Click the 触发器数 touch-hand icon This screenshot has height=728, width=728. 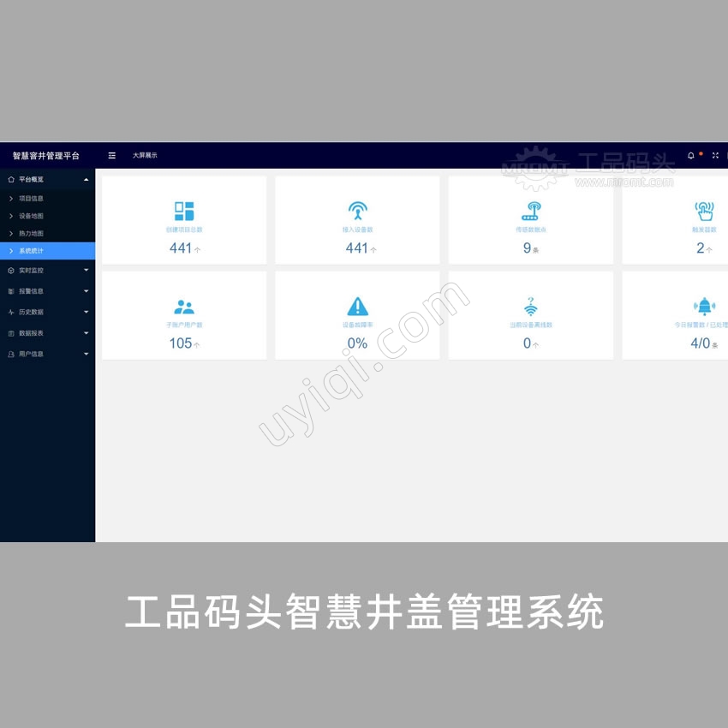[704, 211]
